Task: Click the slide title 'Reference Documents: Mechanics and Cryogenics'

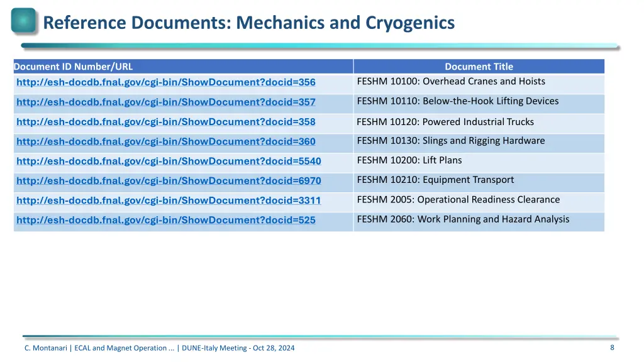Action: (x=249, y=23)
